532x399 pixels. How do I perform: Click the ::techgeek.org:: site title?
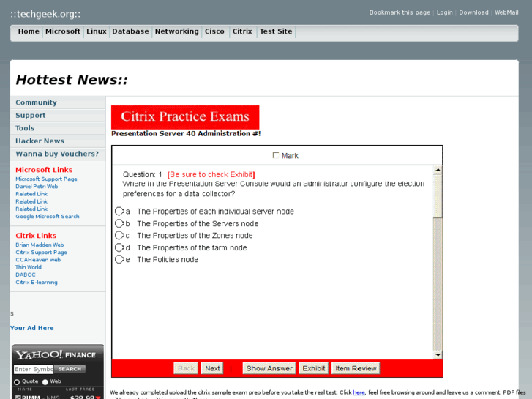pos(45,14)
